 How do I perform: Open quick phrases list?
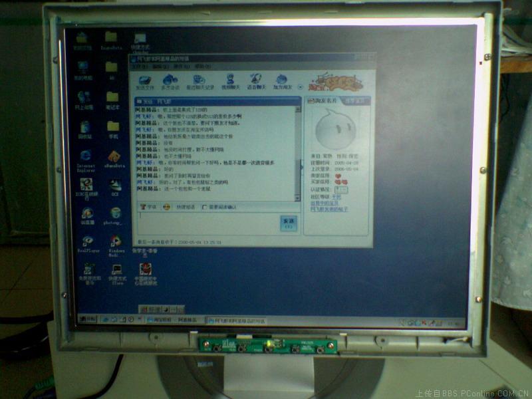tap(185, 207)
